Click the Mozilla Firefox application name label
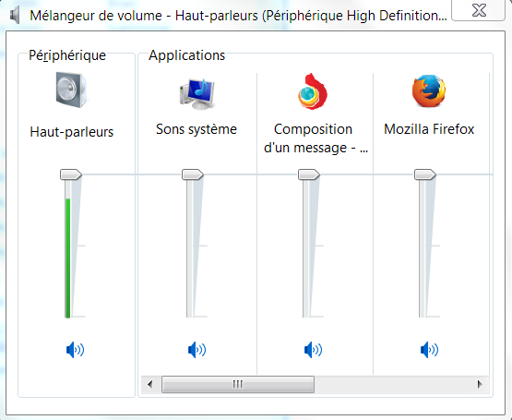 (x=429, y=129)
